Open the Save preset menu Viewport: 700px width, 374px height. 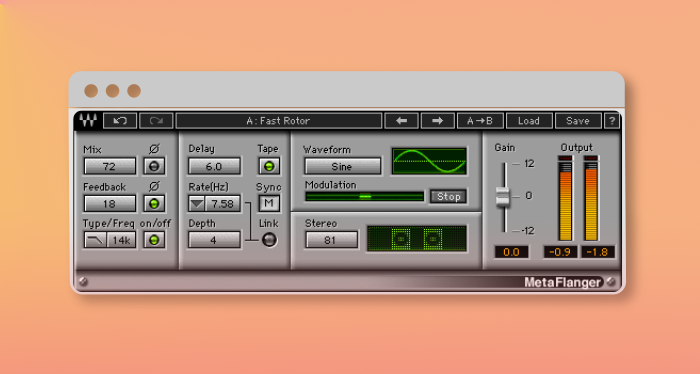point(578,121)
